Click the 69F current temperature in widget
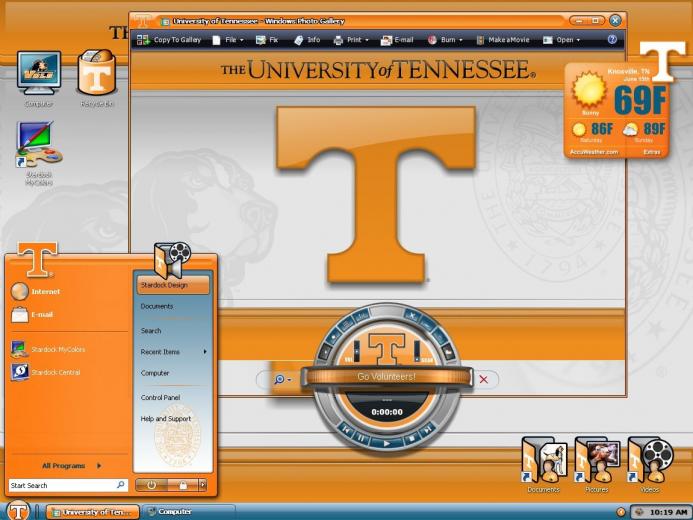This screenshot has width=693, height=520. [x=640, y=100]
